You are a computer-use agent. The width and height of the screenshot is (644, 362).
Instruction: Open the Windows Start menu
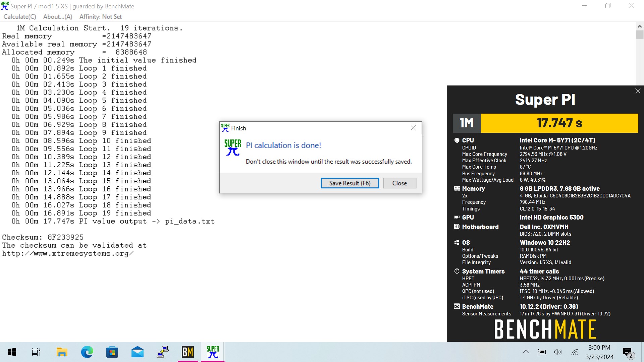pyautogui.click(x=12, y=352)
